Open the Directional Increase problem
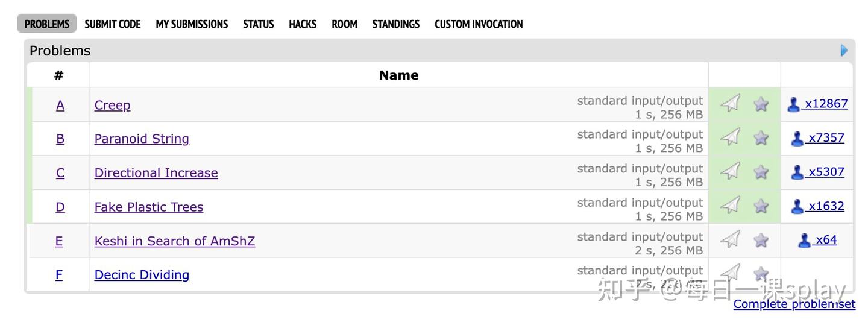The height and width of the screenshot is (328, 868). coord(156,173)
